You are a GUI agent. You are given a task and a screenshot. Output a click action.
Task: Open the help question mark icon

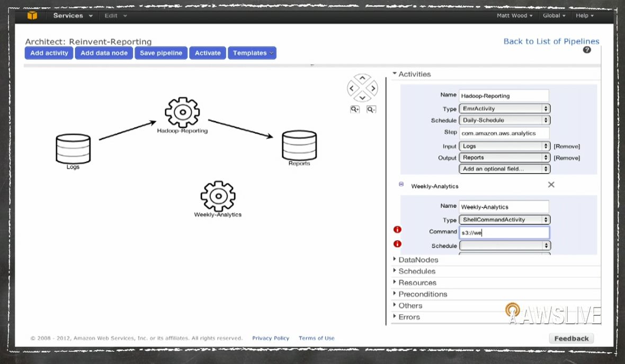pyautogui.click(x=587, y=50)
